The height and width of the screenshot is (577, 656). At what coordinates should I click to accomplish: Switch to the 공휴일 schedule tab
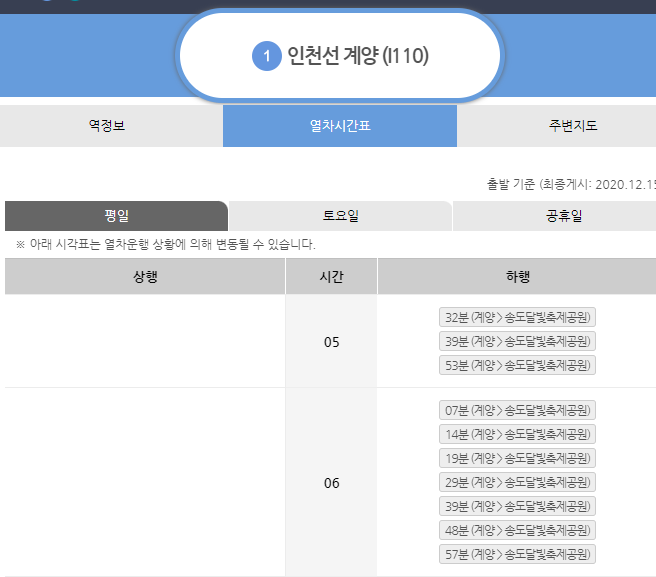tap(555, 216)
